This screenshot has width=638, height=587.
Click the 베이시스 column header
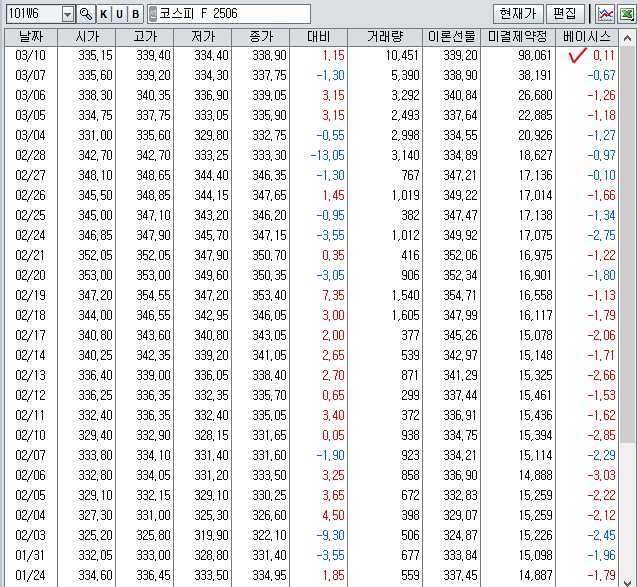tap(587, 36)
